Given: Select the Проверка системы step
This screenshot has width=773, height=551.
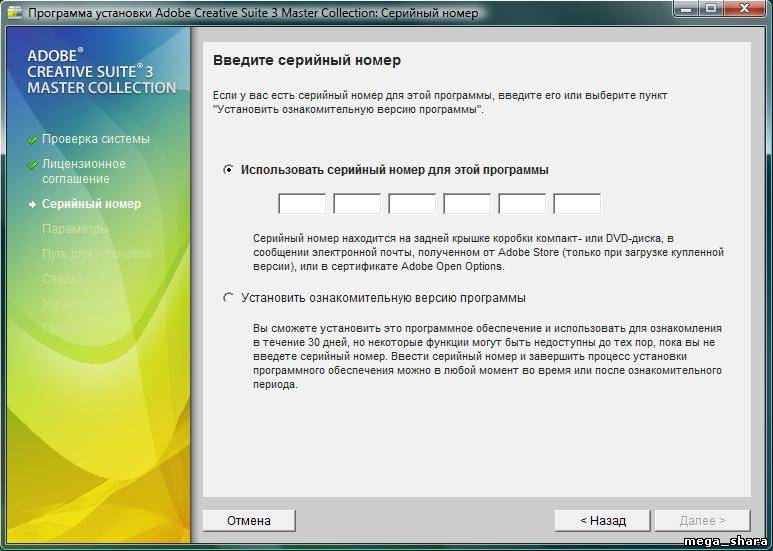Looking at the screenshot, I should [96, 139].
